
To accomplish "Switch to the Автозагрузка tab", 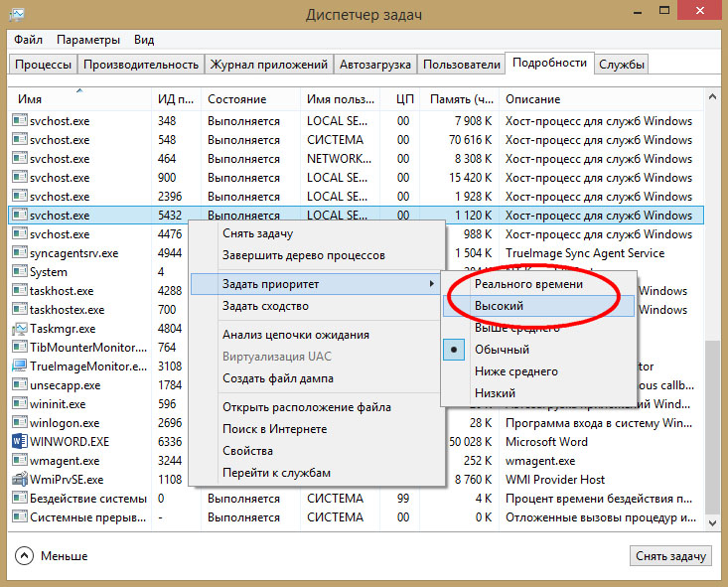I will [374, 65].
